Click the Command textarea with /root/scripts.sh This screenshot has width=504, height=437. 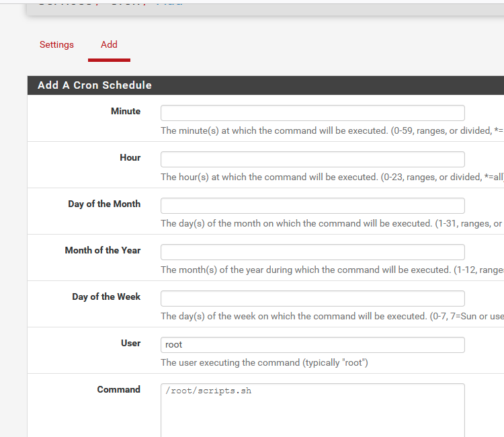click(x=312, y=410)
